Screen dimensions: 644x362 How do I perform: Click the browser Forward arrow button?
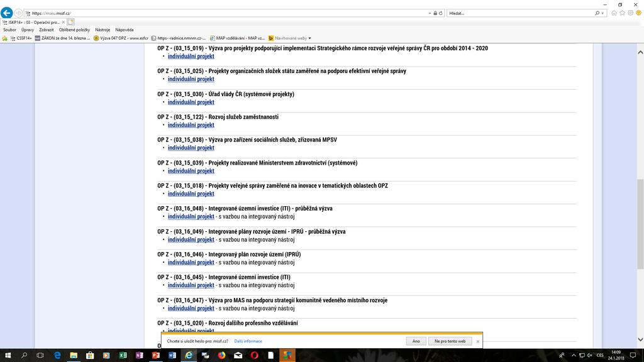pos(18,13)
